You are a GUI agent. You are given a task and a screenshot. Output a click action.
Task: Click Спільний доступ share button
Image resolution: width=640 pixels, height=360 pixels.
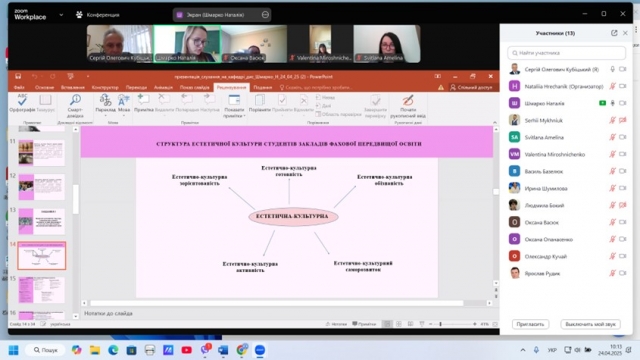coord(471,87)
